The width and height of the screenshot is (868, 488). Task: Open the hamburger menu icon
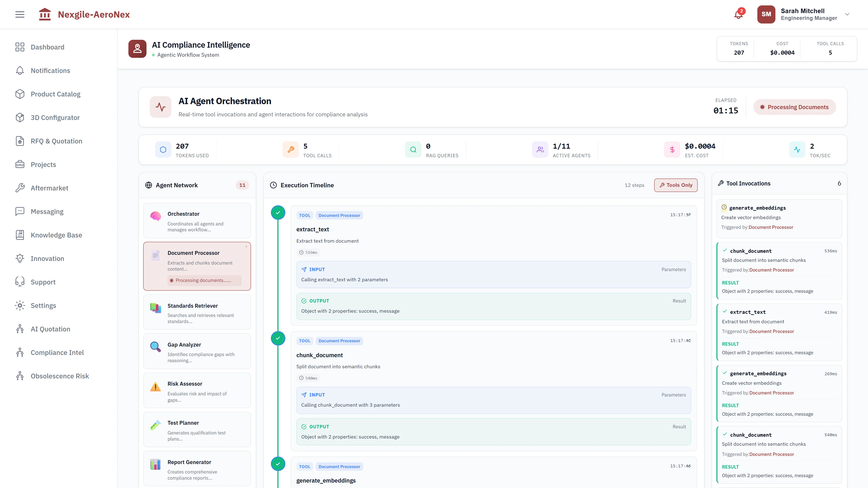(19, 14)
